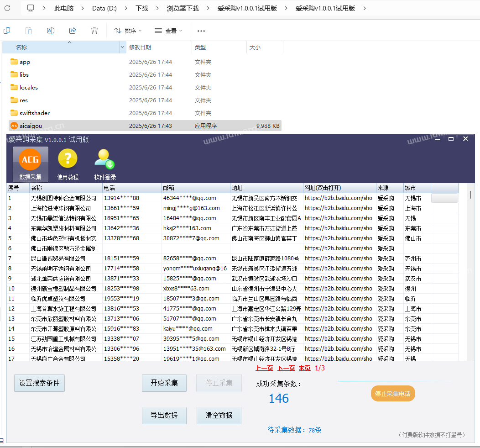Select the swiftshader folder icon

[x=14, y=113]
